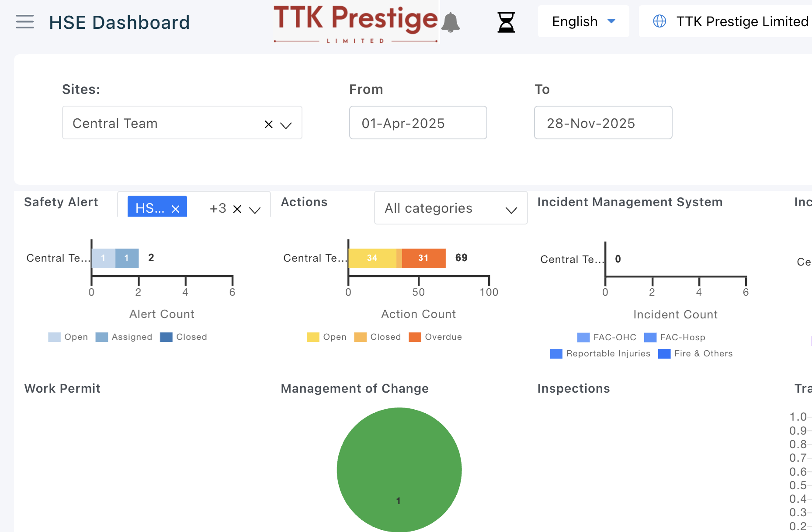The width and height of the screenshot is (812, 532).
Task: Click the globe icon beside company name
Action: (x=659, y=21)
